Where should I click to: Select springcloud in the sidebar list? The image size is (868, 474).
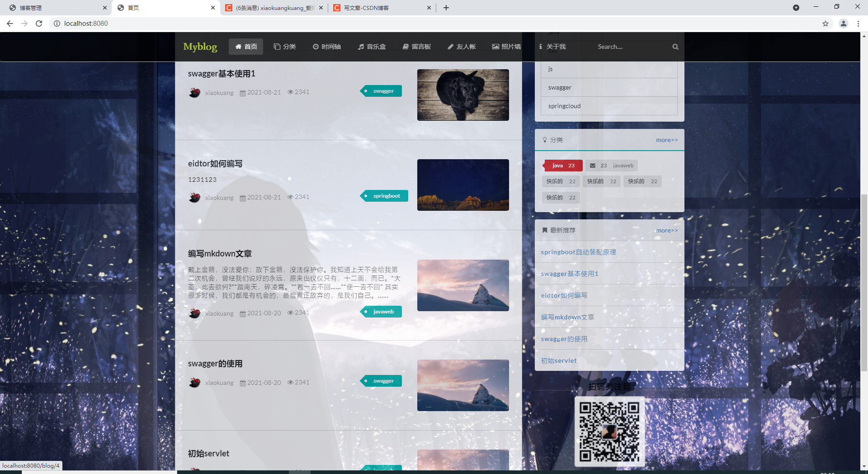click(x=609, y=106)
